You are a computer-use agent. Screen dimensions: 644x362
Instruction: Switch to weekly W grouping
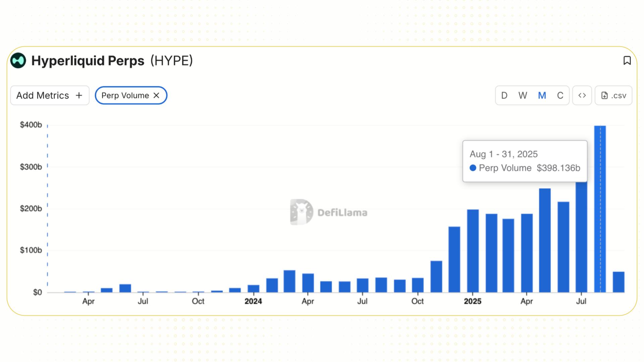pos(523,96)
